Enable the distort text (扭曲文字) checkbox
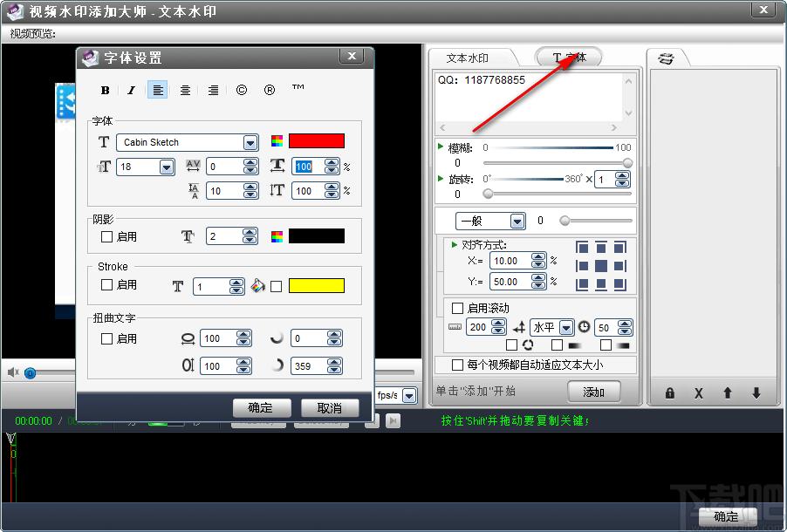The height and width of the screenshot is (532, 787). pyautogui.click(x=106, y=338)
